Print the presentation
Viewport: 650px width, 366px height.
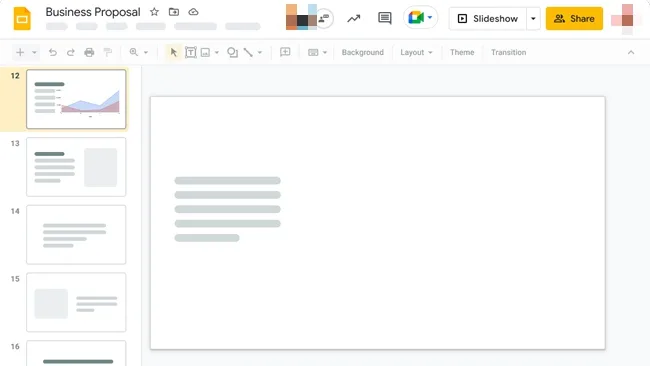pyautogui.click(x=89, y=52)
